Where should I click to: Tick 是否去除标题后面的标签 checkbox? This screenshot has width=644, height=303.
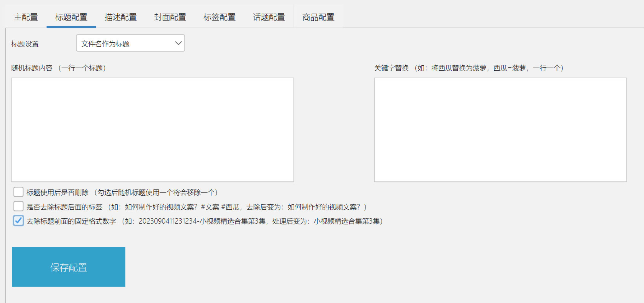[18, 207]
